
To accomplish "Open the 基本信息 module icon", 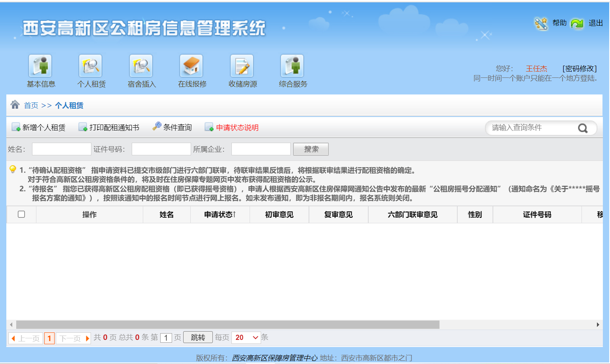I will pyautogui.click(x=40, y=66).
